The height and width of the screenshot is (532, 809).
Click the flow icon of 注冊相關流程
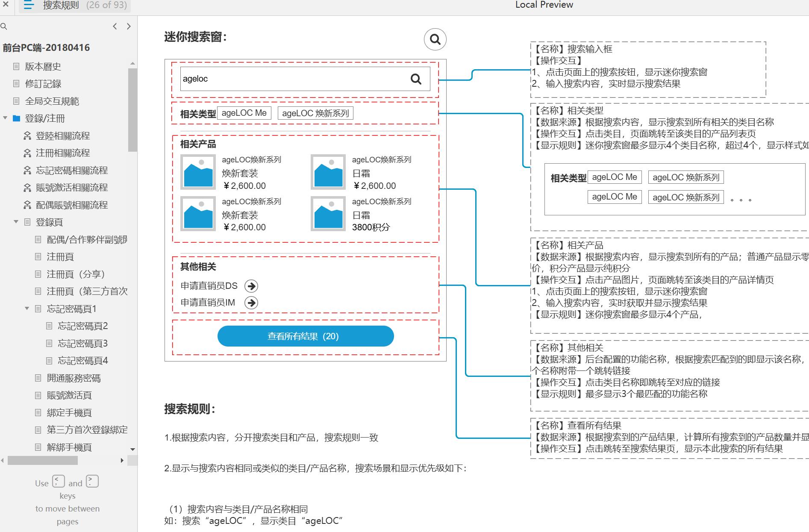click(27, 153)
